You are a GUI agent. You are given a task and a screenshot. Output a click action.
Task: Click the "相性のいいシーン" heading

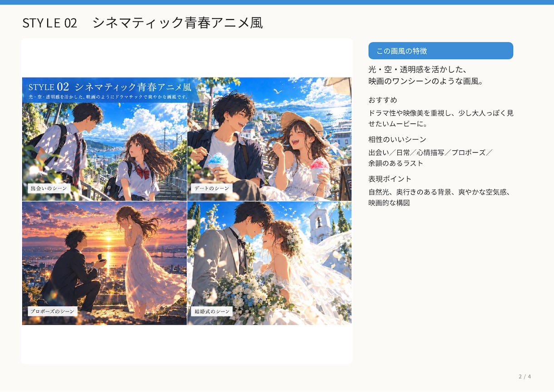click(x=397, y=139)
